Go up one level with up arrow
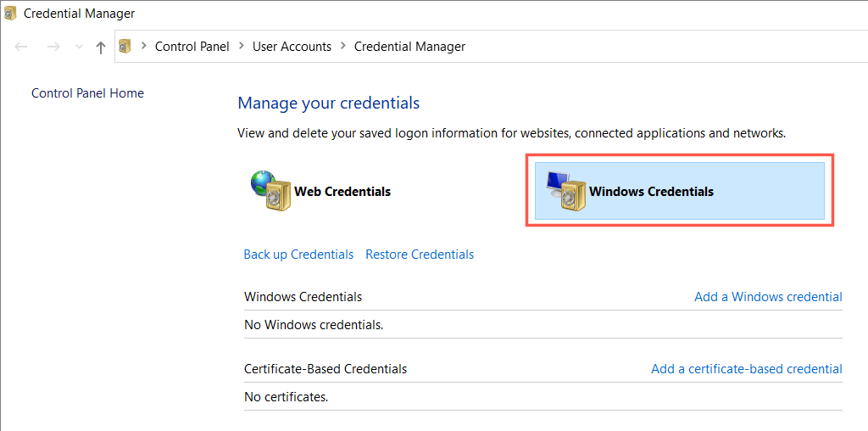 click(101, 48)
